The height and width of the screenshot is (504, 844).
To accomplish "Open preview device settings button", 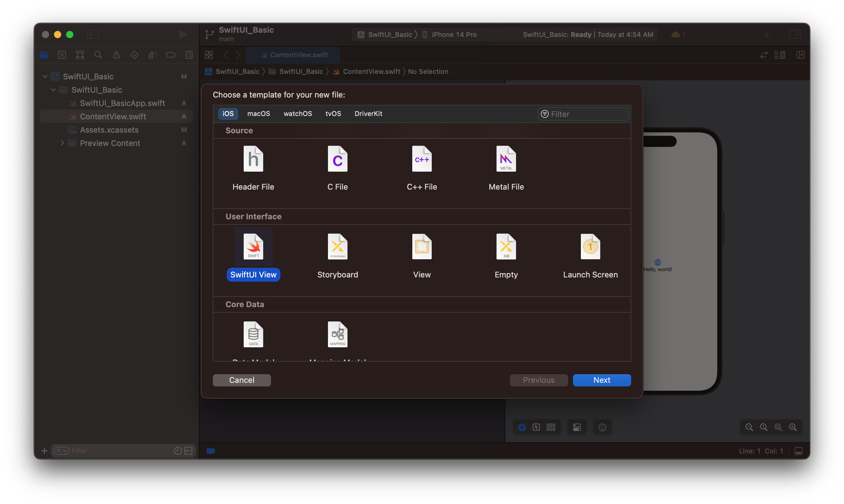I will coord(577,427).
